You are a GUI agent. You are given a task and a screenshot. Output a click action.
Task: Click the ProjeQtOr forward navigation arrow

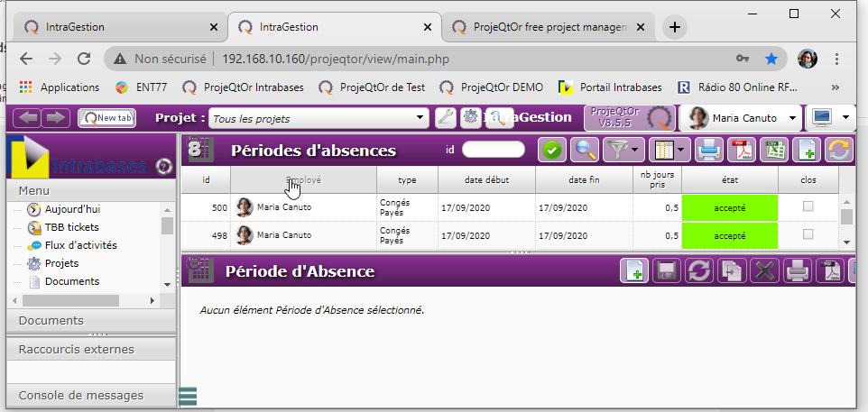click(57, 118)
